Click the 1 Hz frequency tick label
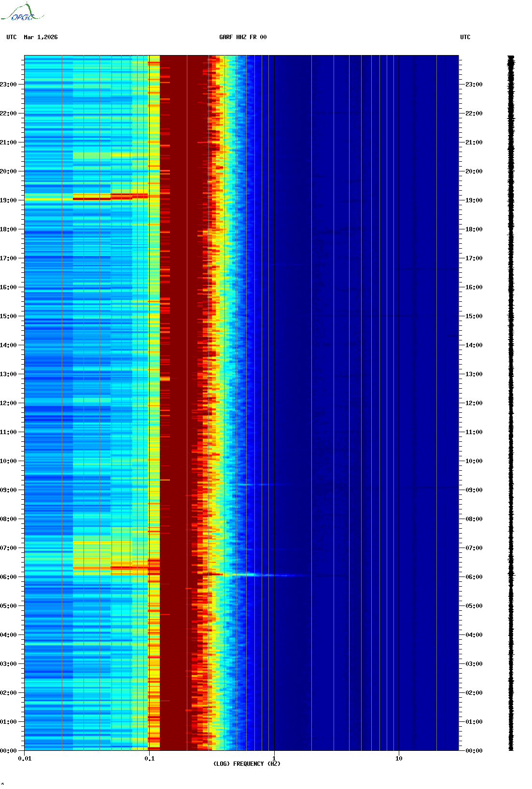 click(274, 758)
